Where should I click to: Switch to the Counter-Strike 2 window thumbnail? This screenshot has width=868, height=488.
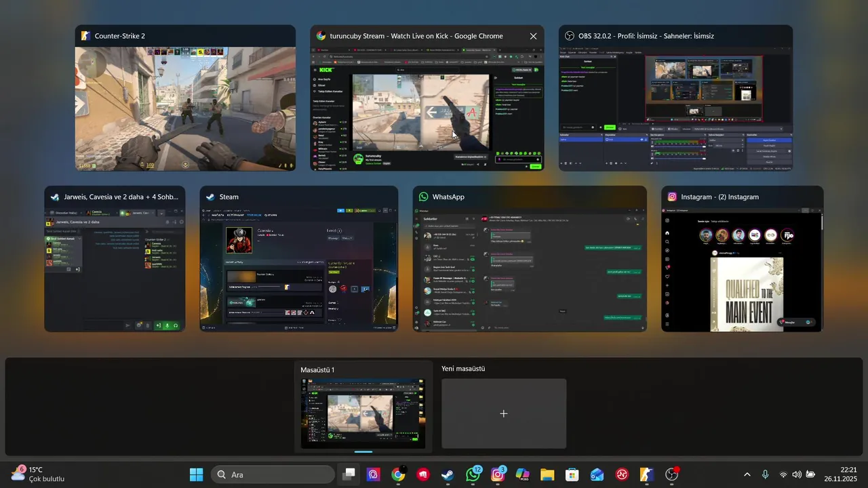tap(185, 98)
